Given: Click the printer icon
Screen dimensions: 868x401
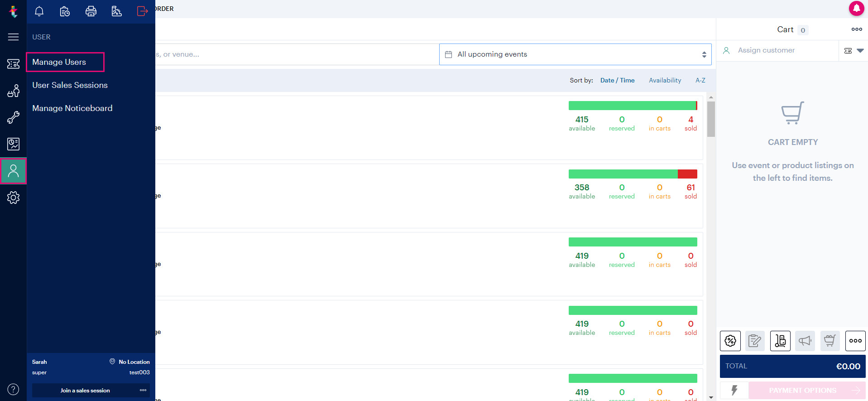Looking at the screenshot, I should click(91, 11).
